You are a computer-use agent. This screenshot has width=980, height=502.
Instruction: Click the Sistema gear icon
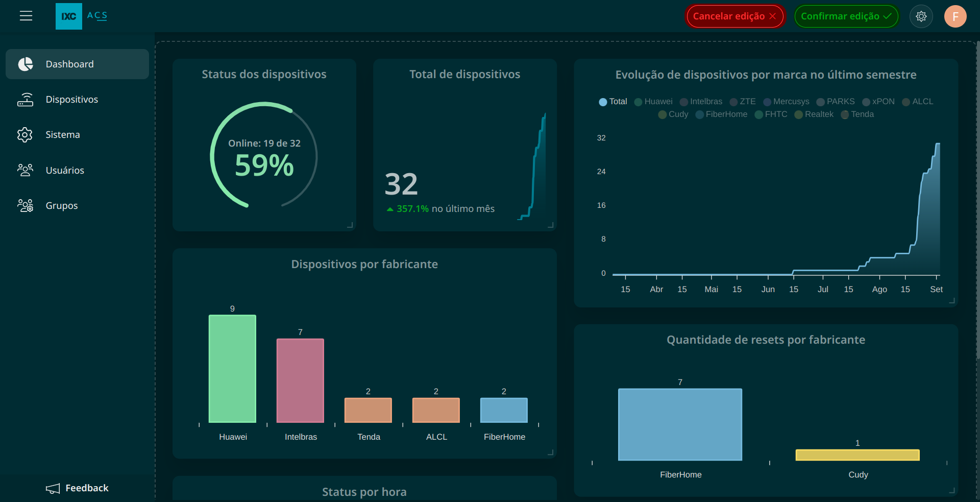(x=25, y=135)
